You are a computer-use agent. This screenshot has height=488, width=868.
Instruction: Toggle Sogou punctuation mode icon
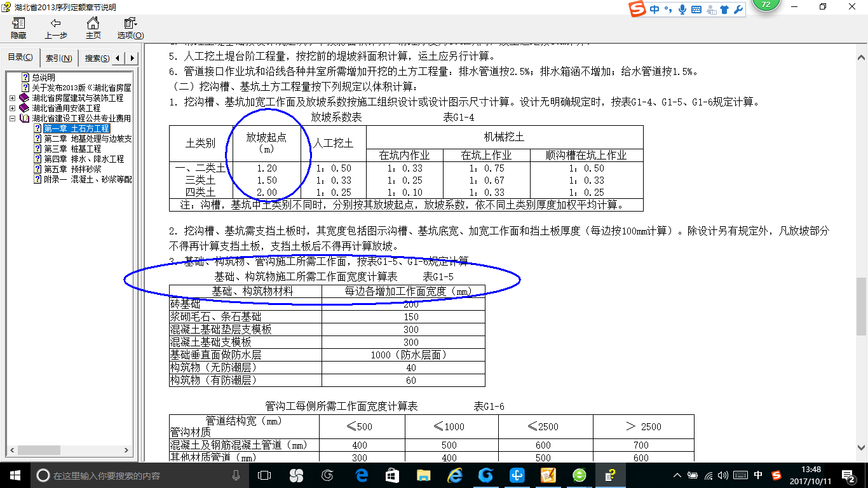click(x=668, y=10)
